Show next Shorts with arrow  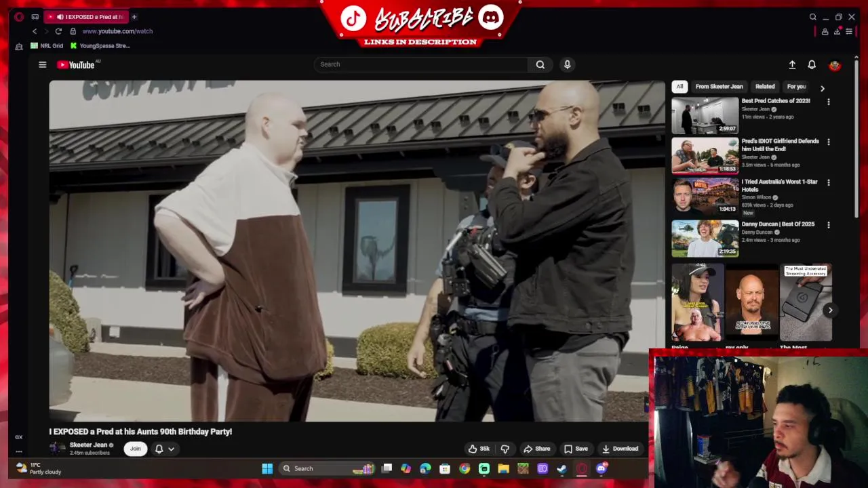pyautogui.click(x=830, y=310)
